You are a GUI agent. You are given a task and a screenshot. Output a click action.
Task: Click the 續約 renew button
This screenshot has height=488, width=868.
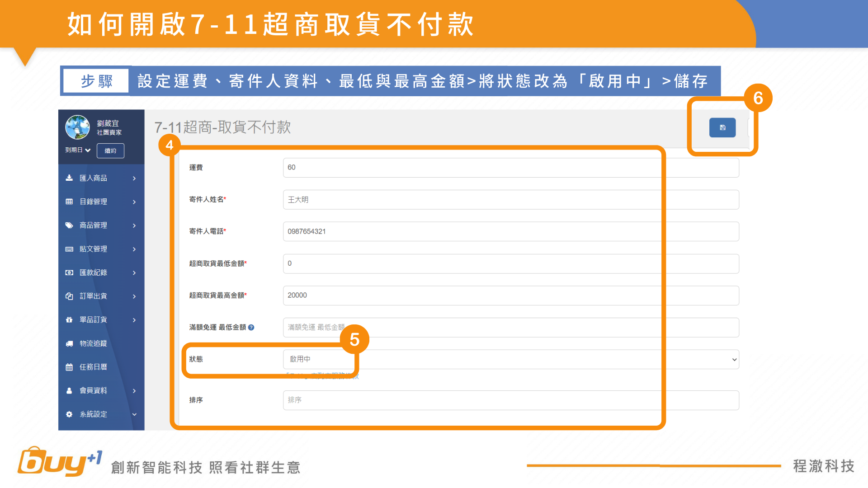pos(110,151)
